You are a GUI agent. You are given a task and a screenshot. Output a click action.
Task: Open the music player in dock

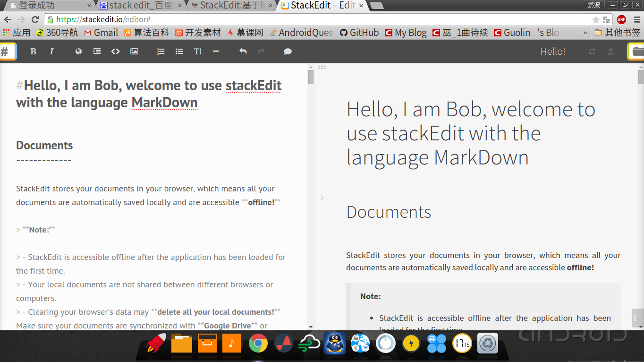pyautogui.click(x=231, y=343)
